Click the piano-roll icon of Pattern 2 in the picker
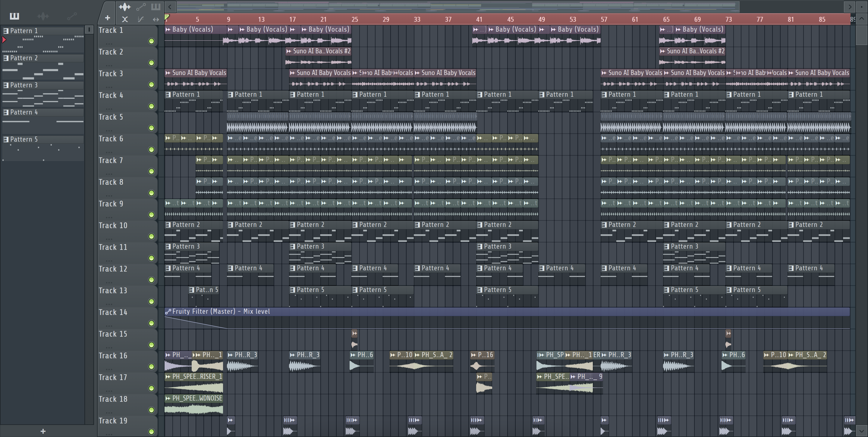The height and width of the screenshot is (437, 868). 6,58
